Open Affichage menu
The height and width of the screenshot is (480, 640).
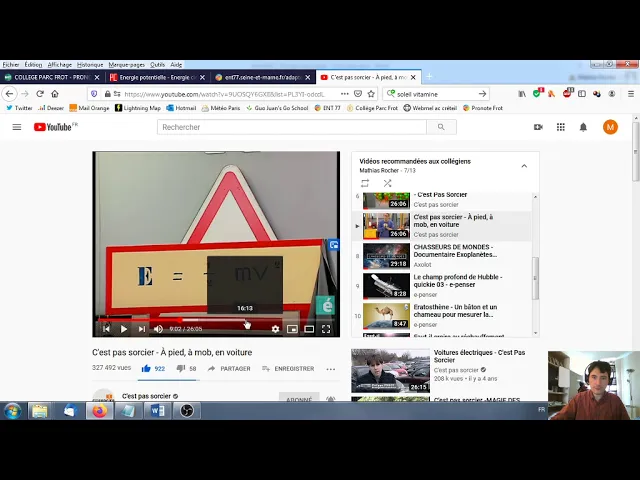coord(60,64)
